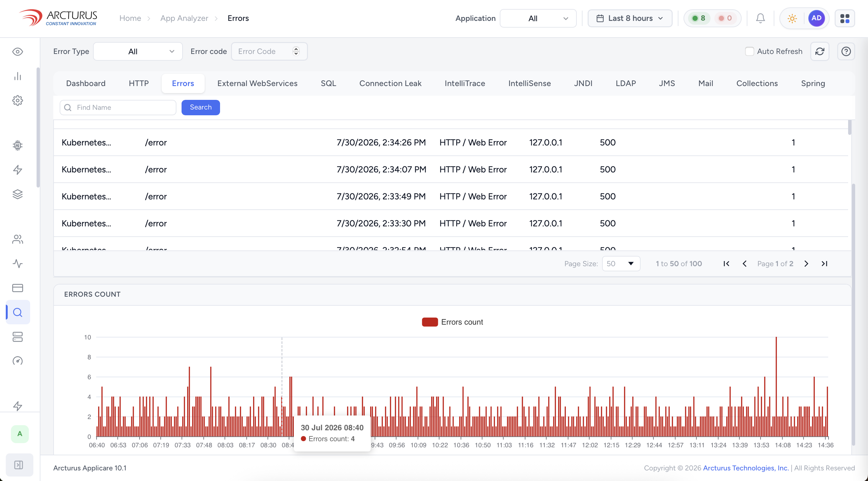Go to the previous results page
Screen dimensions: 868x481
point(745,264)
